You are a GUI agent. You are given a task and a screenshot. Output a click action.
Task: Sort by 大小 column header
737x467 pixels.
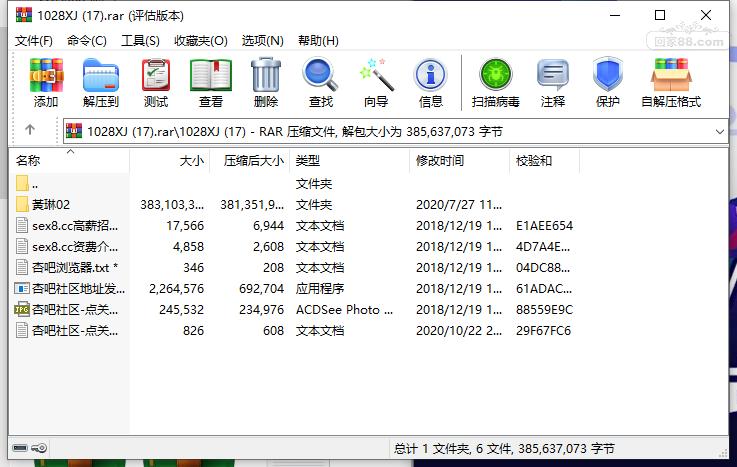point(170,161)
